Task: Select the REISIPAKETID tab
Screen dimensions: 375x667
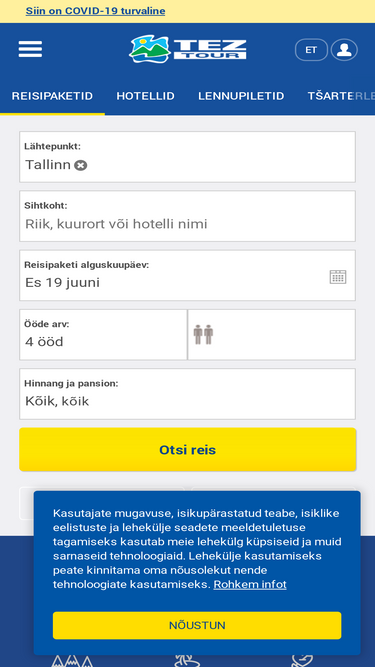Action: (52, 96)
